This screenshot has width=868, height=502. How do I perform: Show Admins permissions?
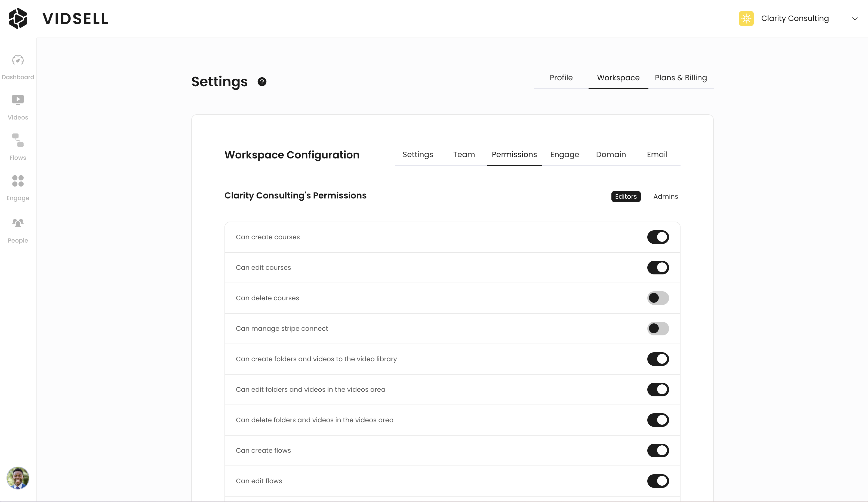pos(665,196)
